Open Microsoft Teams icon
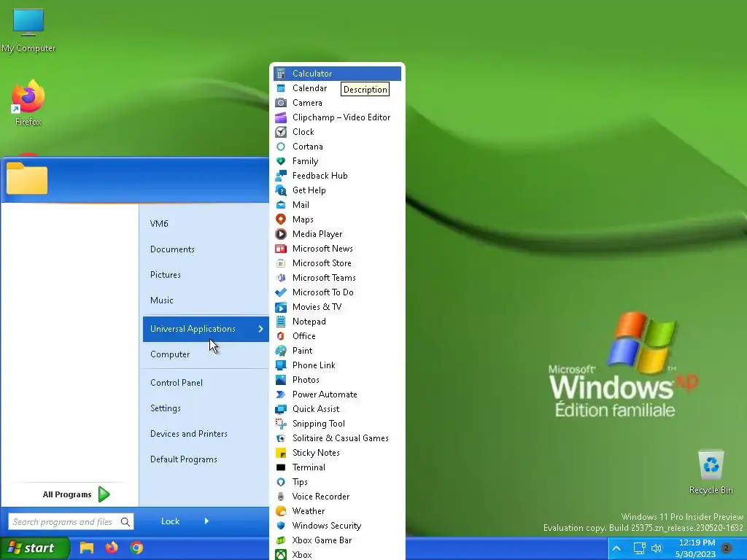 [x=281, y=278]
